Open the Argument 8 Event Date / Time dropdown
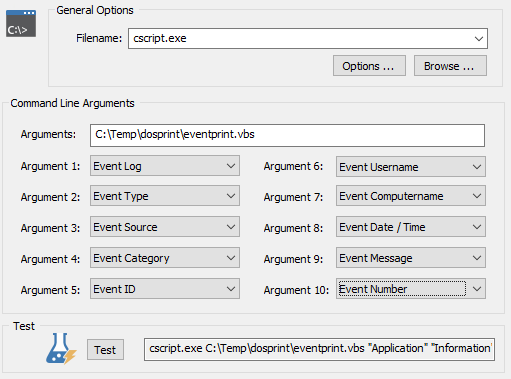The width and height of the screenshot is (511, 379). [x=411, y=227]
